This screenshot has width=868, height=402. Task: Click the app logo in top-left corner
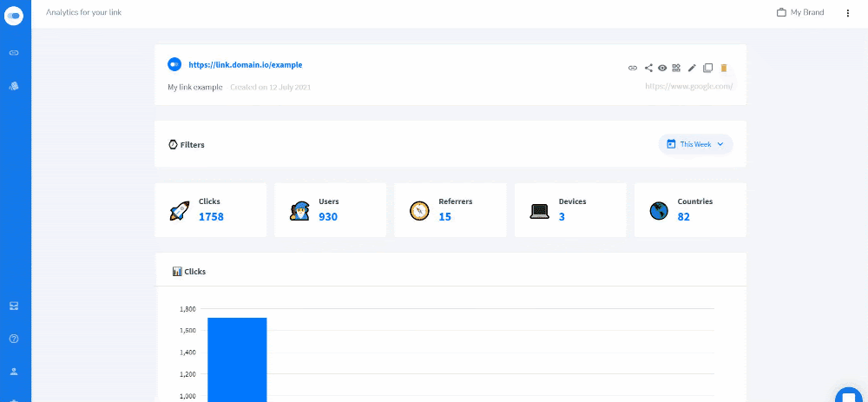14,14
